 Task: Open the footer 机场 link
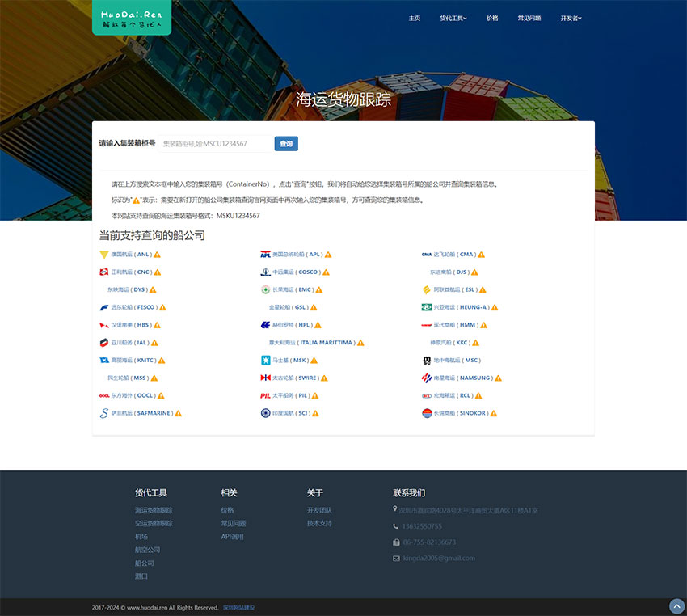[141, 537]
